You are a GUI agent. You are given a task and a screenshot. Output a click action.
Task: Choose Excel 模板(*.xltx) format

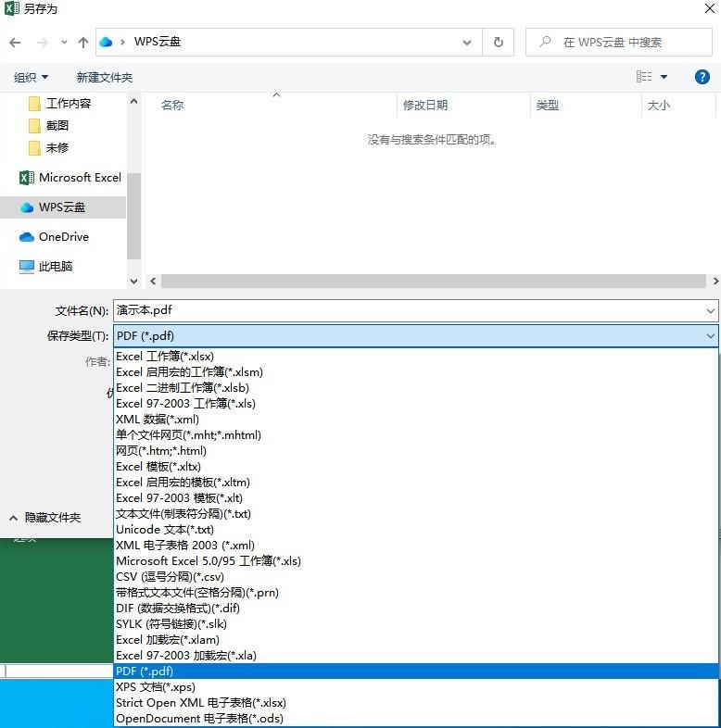(416, 467)
